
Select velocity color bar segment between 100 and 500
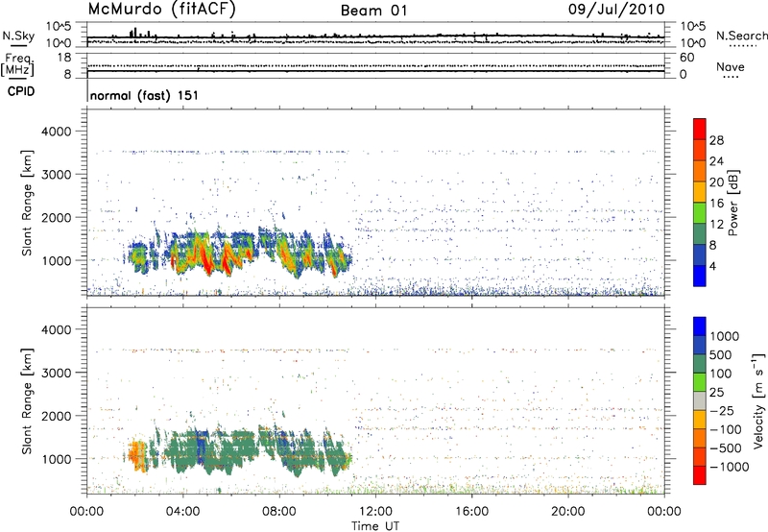click(x=700, y=364)
